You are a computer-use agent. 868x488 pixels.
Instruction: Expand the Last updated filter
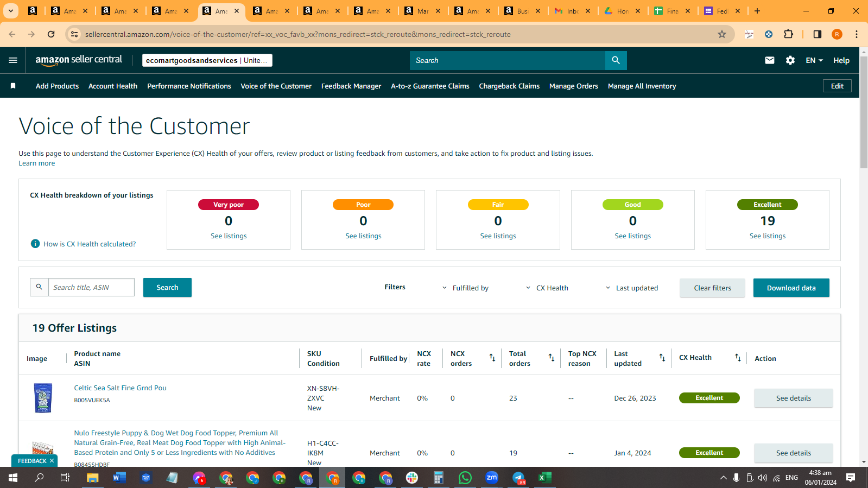[631, 288]
